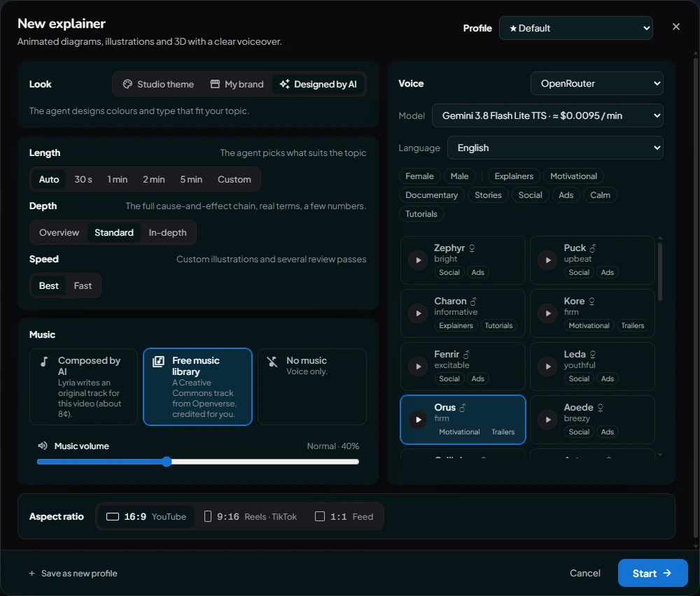The image size is (700, 596).
Task: Select the 9:16 Reels TikTok aspect ratio
Action: click(x=251, y=516)
